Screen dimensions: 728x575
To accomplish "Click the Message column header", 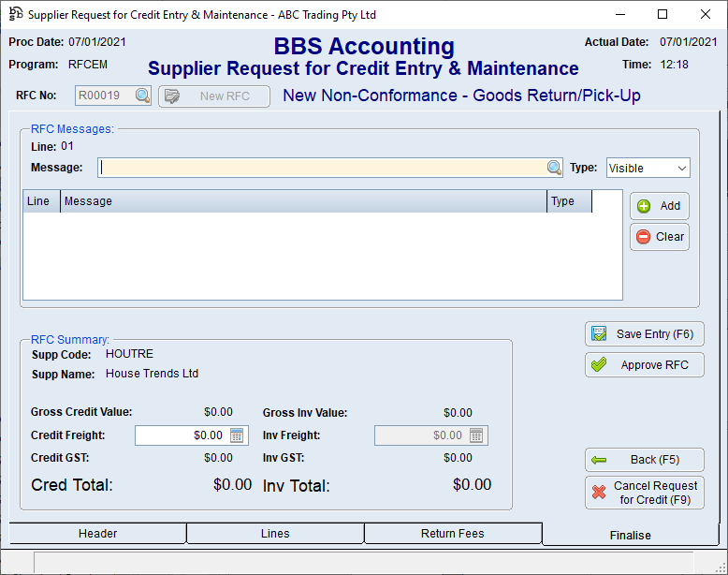I will 303,201.
